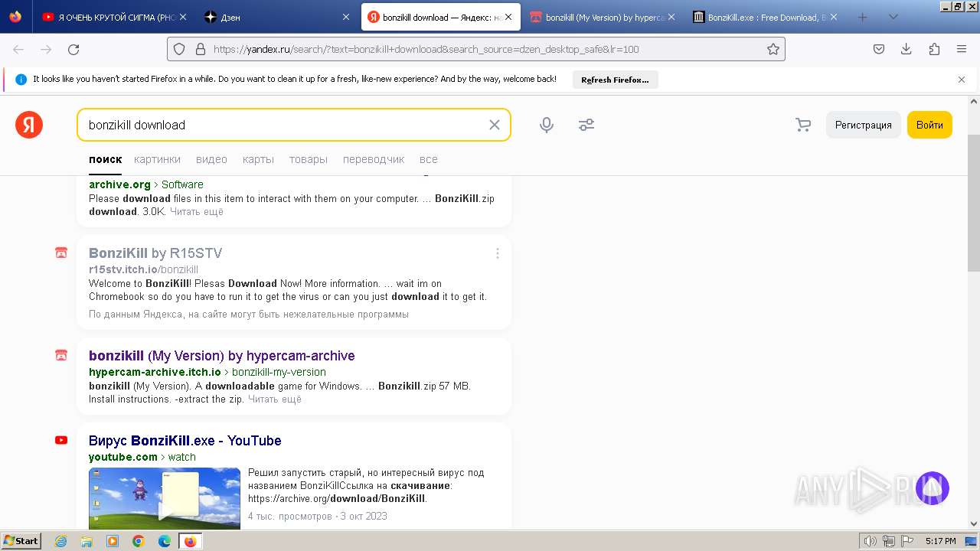
Task: Click the hypercam-archive.itch.io domain link
Action: [155, 372]
